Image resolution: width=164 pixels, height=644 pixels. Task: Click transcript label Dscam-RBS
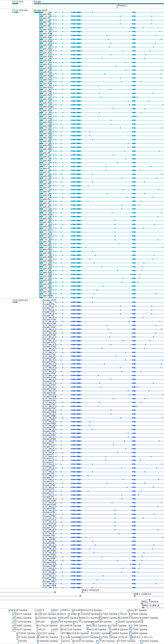tap(45, 280)
